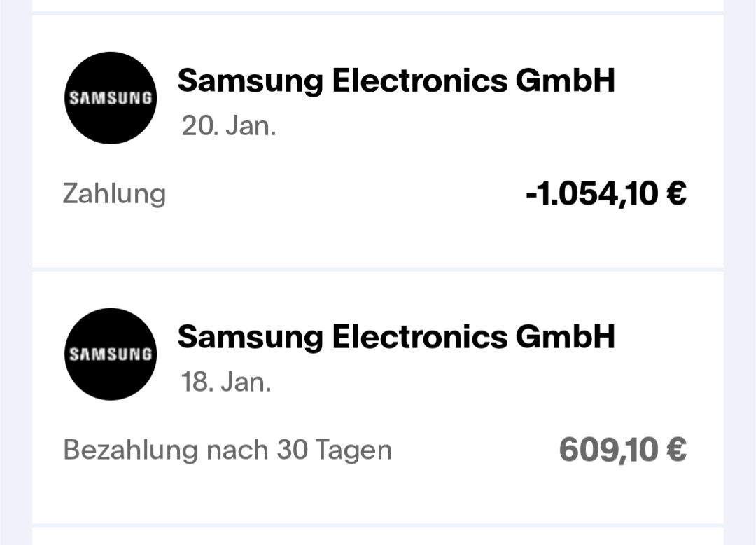Select the -1.054,10 € amount
Viewport: 756px width, 545px height.
click(x=606, y=193)
